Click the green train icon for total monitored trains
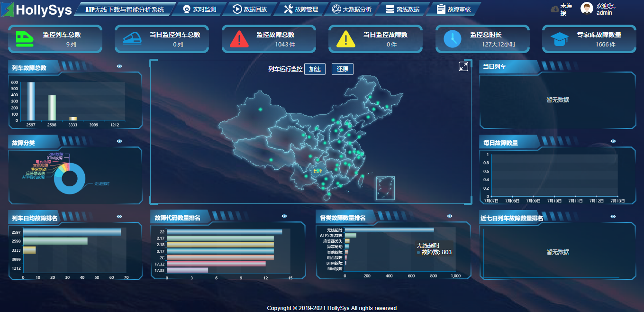644x312 pixels. (x=25, y=39)
